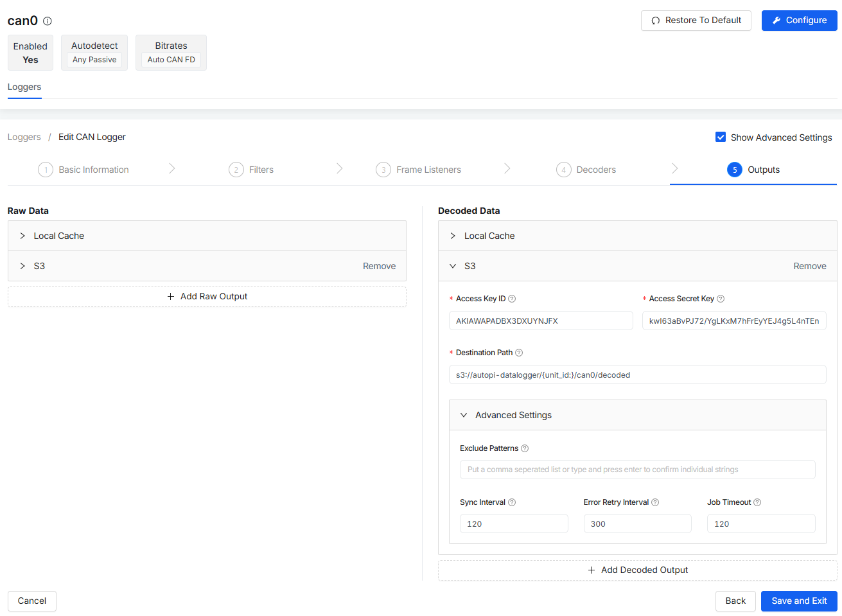This screenshot has width=842, height=616.
Task: Click Add Decoded Output button
Action: pos(637,570)
